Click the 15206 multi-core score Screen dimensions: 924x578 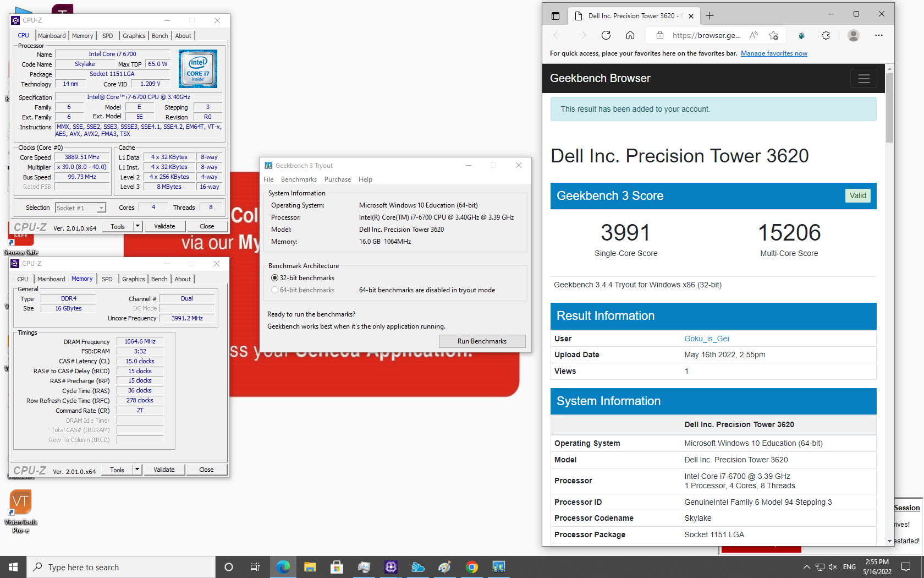(x=789, y=232)
